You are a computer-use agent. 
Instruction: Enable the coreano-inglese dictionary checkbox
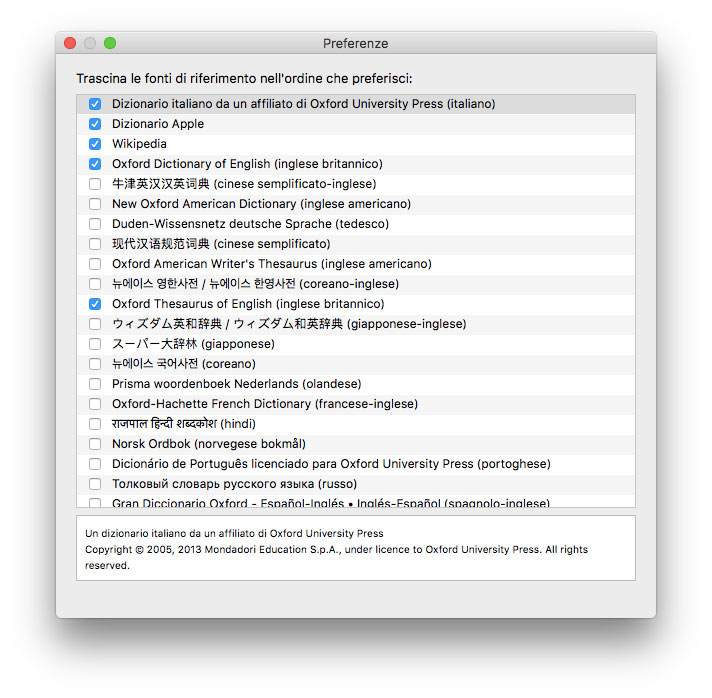[x=95, y=284]
